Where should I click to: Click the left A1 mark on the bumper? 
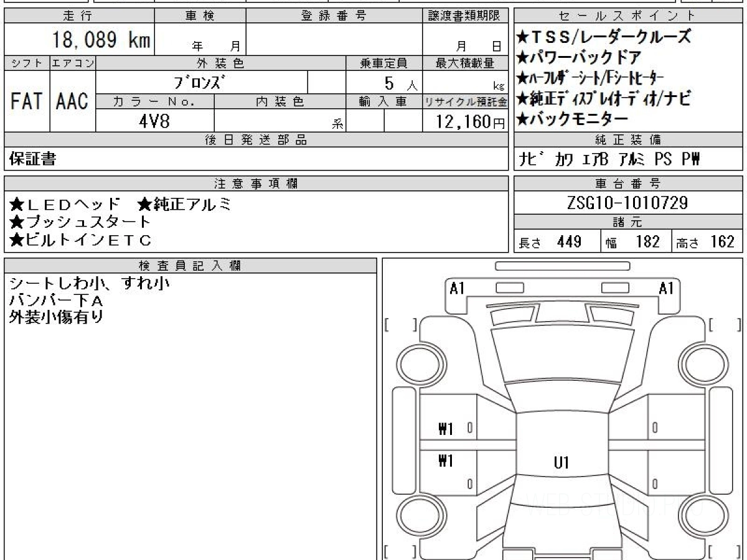[x=458, y=288]
